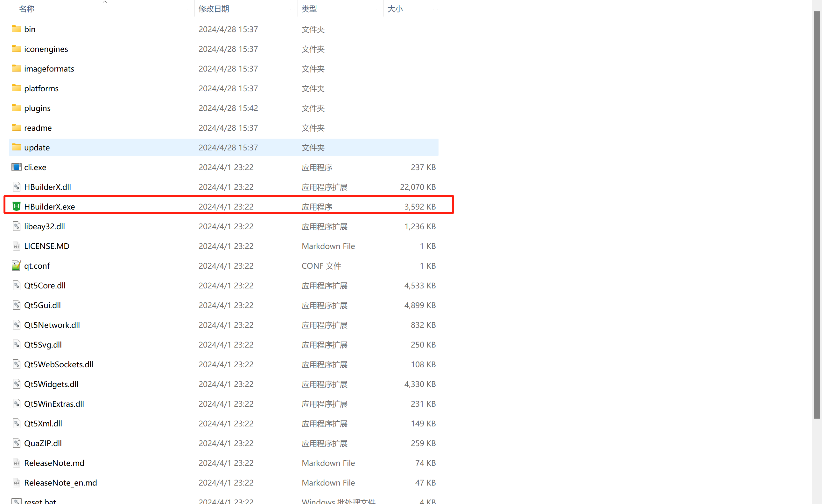Sort by the 类型 column header
The image size is (822, 504).
click(309, 9)
